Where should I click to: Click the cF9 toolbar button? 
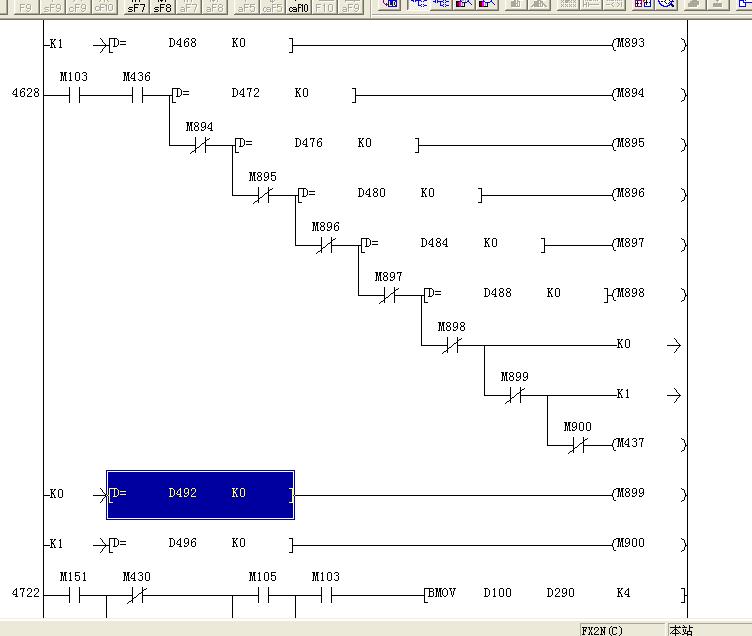pos(78,6)
